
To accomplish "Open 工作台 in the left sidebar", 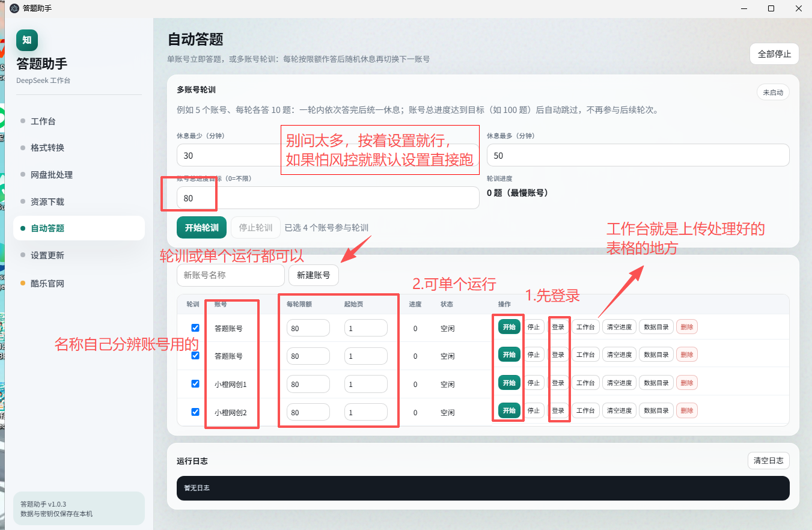I will 79,121.
